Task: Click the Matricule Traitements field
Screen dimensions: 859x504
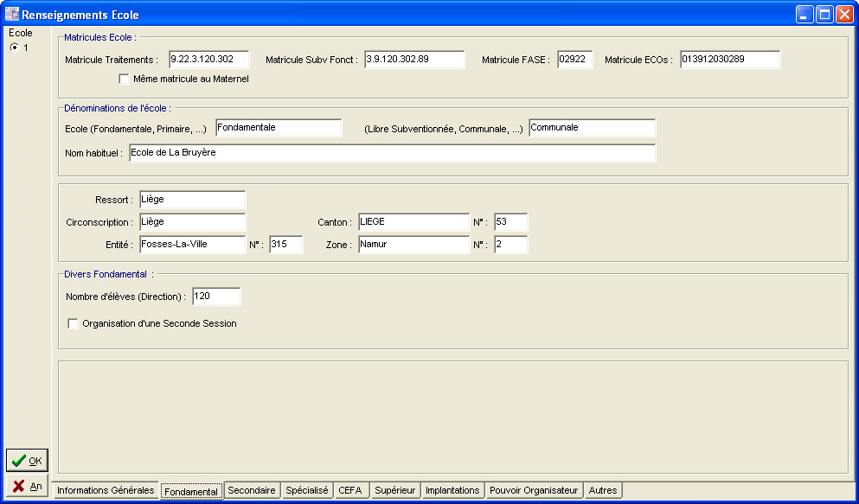Action: point(208,60)
